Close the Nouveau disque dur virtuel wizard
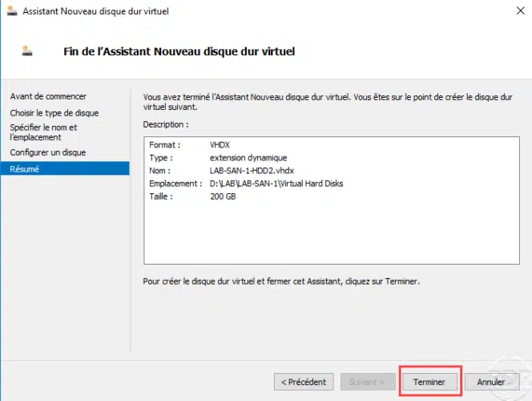The width and height of the screenshot is (532, 401). point(520,11)
